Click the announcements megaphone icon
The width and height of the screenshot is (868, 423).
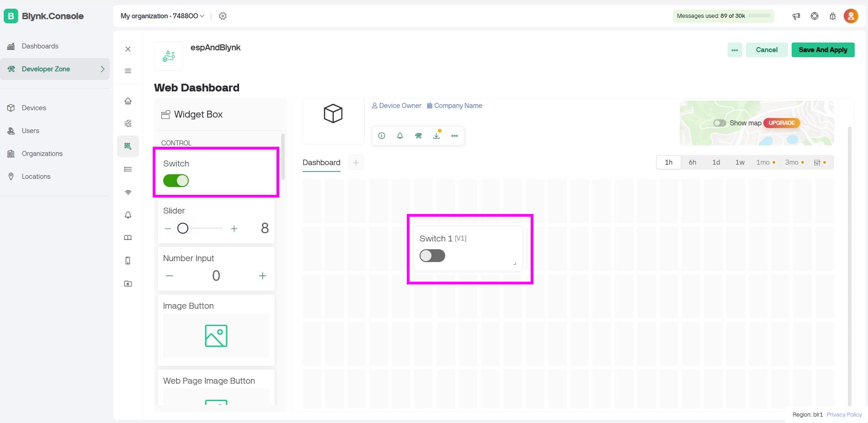click(x=796, y=16)
